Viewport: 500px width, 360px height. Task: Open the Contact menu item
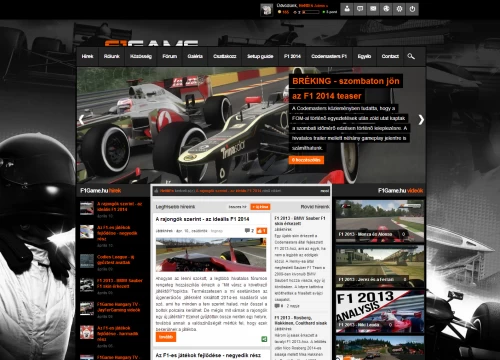pyautogui.click(x=390, y=56)
